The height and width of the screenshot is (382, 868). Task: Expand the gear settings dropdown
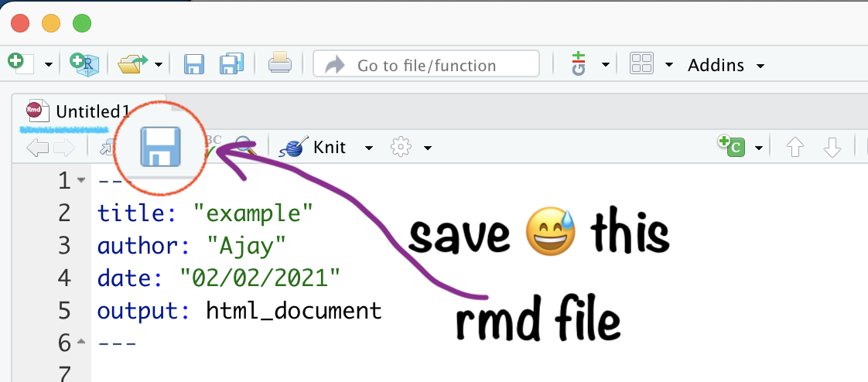[427, 148]
